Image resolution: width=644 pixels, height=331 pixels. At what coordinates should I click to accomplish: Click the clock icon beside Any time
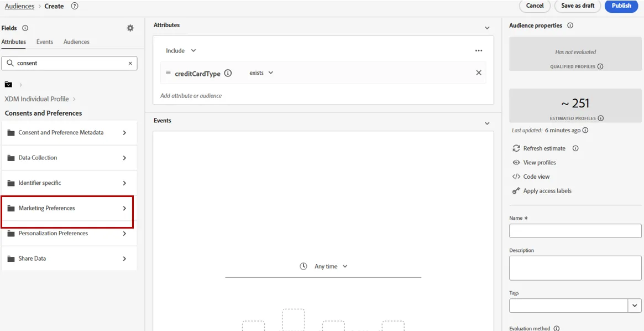(x=303, y=266)
